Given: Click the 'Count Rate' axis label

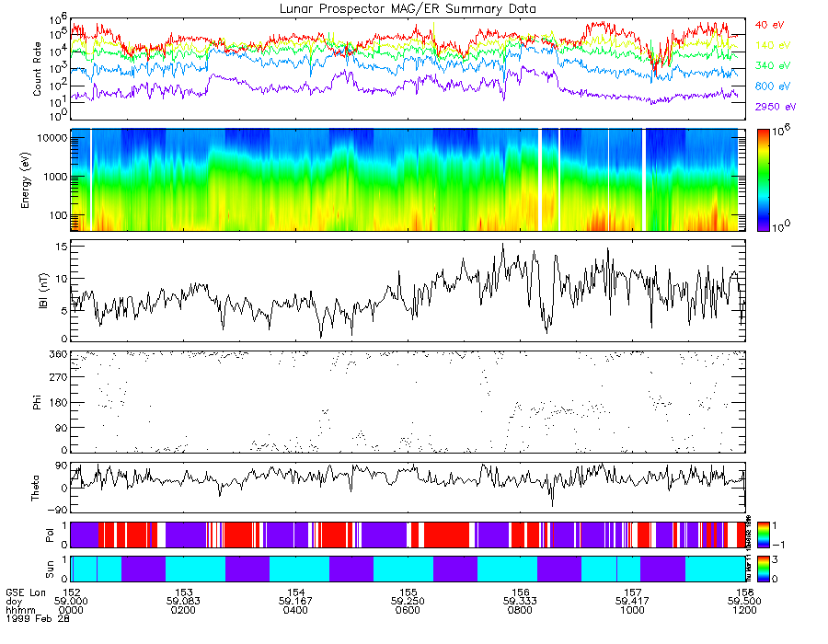Looking at the screenshot, I should click(x=37, y=69).
